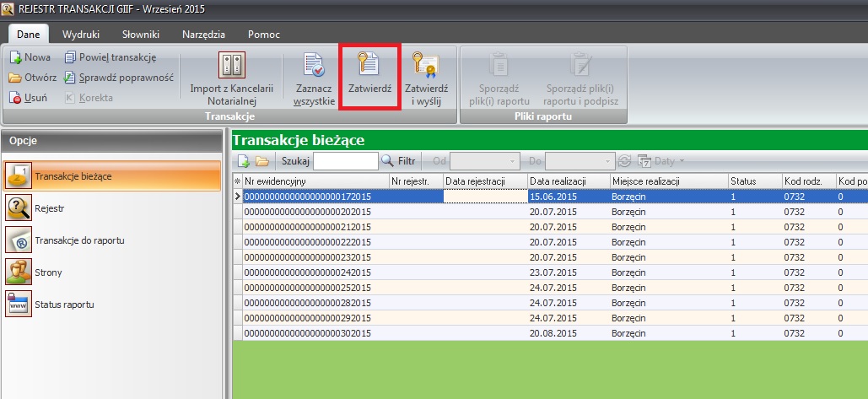Create a new transaction with Nowa
868x399 pixels.
[x=30, y=57]
